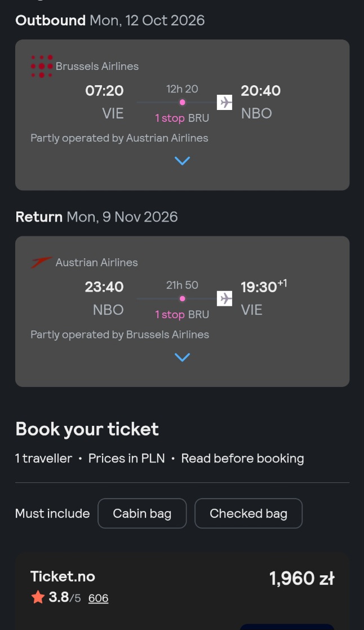
Task: Click the return flight airplane icon
Action: click(x=225, y=298)
